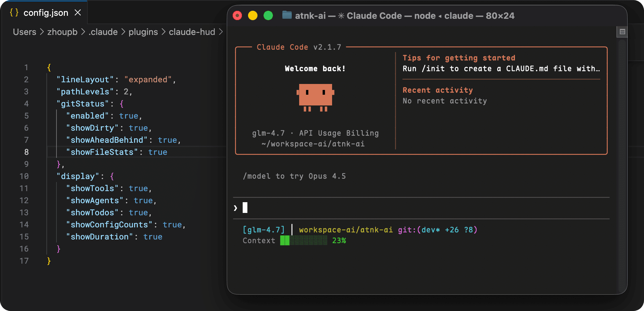Open .claude breadcrumb segment
The width and height of the screenshot is (644, 311).
[x=103, y=32]
